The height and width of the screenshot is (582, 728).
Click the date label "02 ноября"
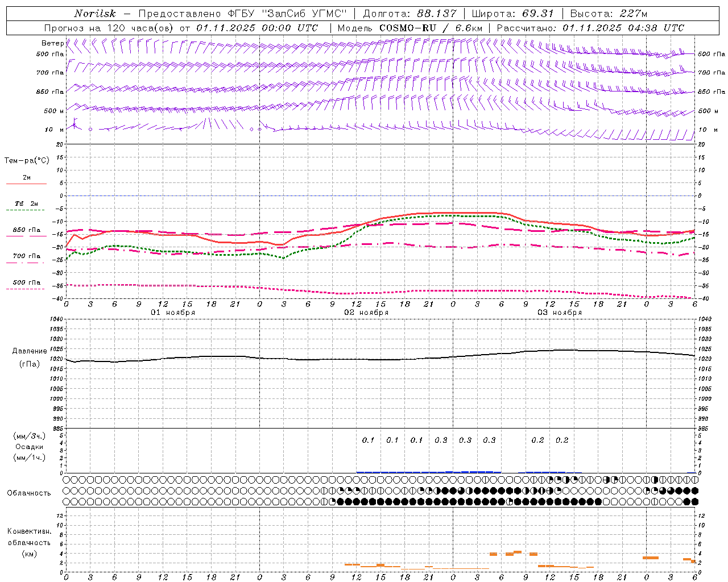[366, 313]
